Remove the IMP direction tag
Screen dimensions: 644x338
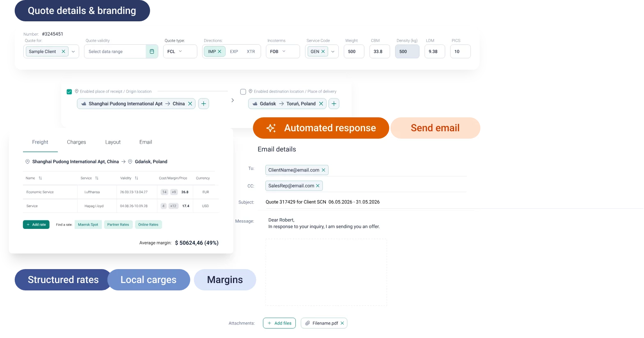coord(219,52)
